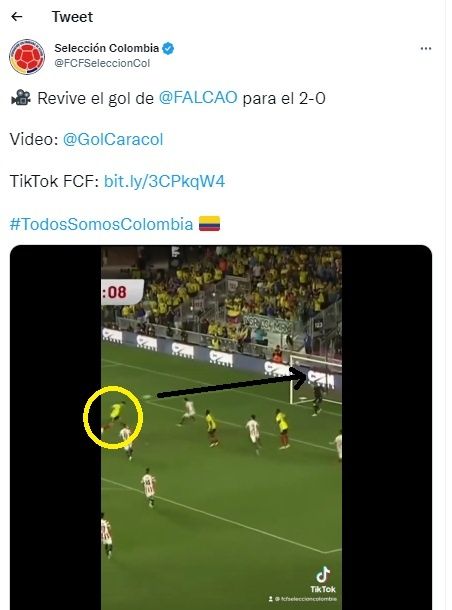Open the #TodosSomosColombia hashtag
This screenshot has width=452, height=610.
(x=101, y=224)
